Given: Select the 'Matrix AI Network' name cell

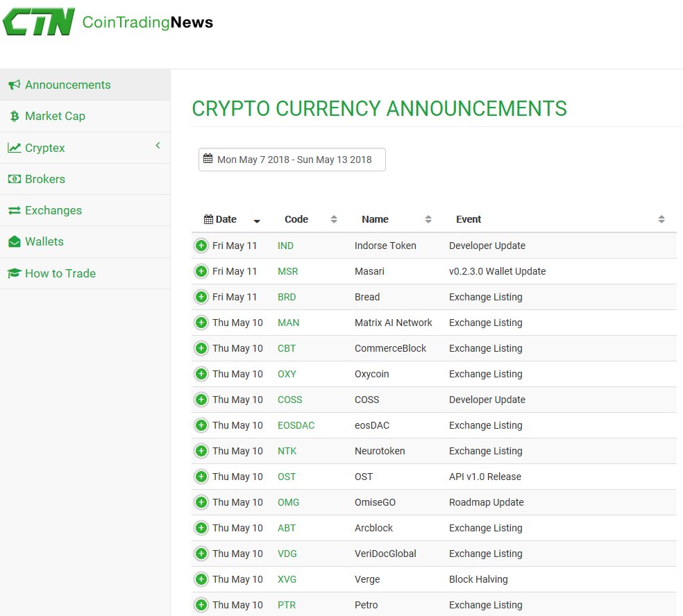Looking at the screenshot, I should 394,323.
